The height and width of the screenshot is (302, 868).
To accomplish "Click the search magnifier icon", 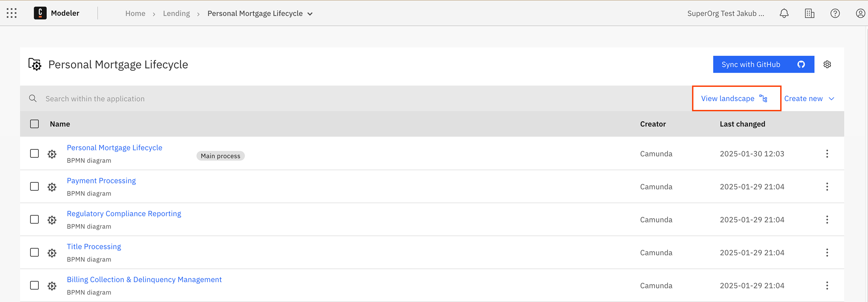I will coord(33,98).
